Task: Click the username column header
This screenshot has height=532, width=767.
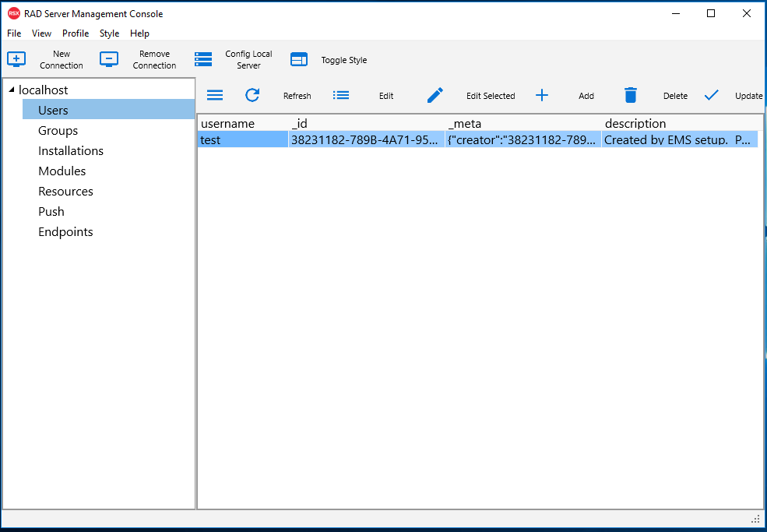Action: (x=243, y=123)
